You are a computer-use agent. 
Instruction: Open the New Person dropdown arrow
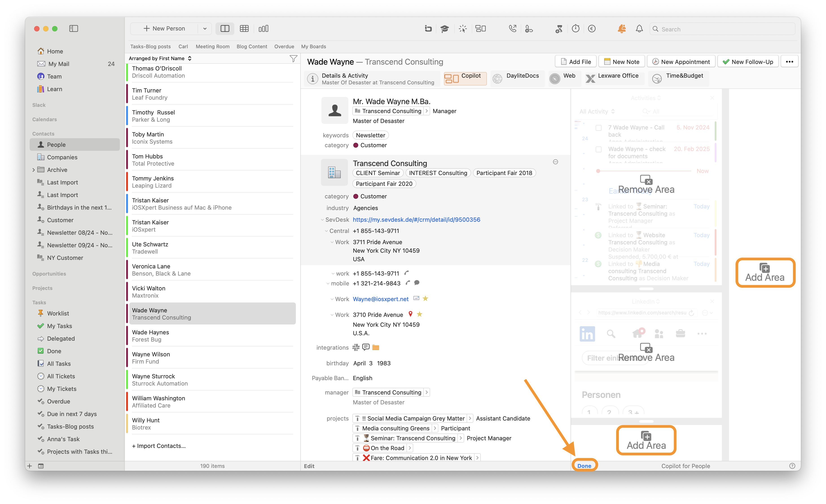(205, 28)
